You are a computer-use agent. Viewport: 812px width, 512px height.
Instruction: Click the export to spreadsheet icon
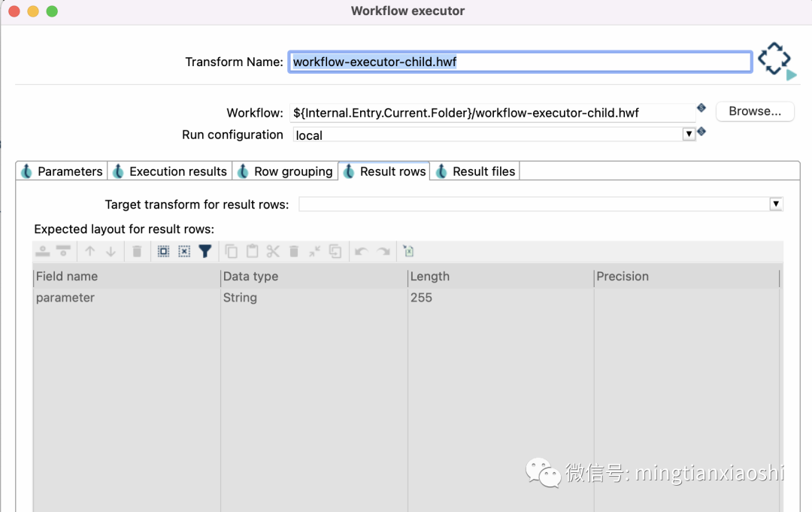coord(408,252)
